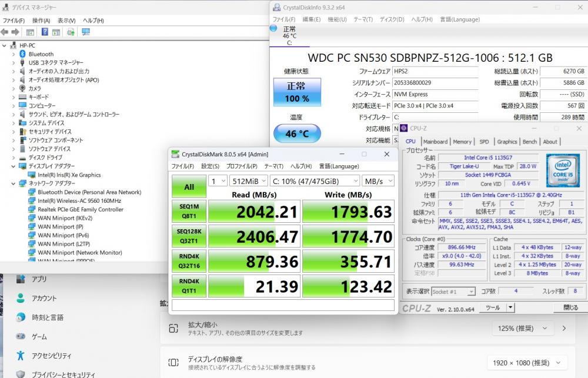The width and height of the screenshot is (588, 378).
Task: Run the RND4K Q32T16 test button
Action: 189,262
